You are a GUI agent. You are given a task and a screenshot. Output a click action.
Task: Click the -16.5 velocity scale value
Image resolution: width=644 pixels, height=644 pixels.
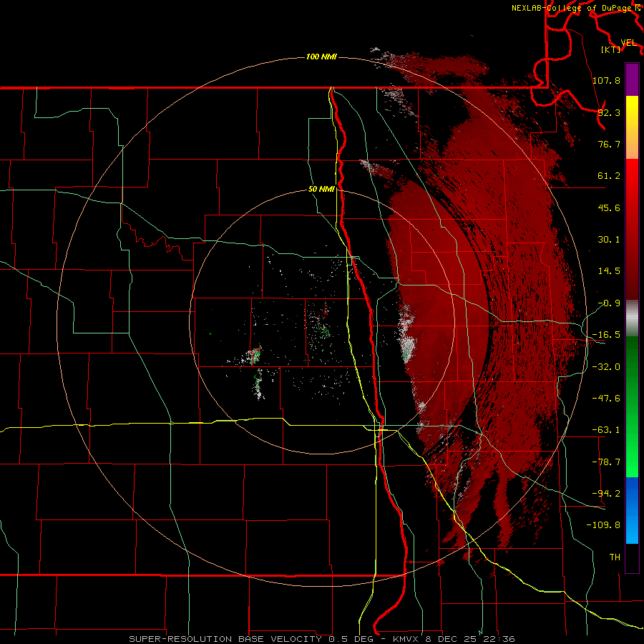pos(606,335)
